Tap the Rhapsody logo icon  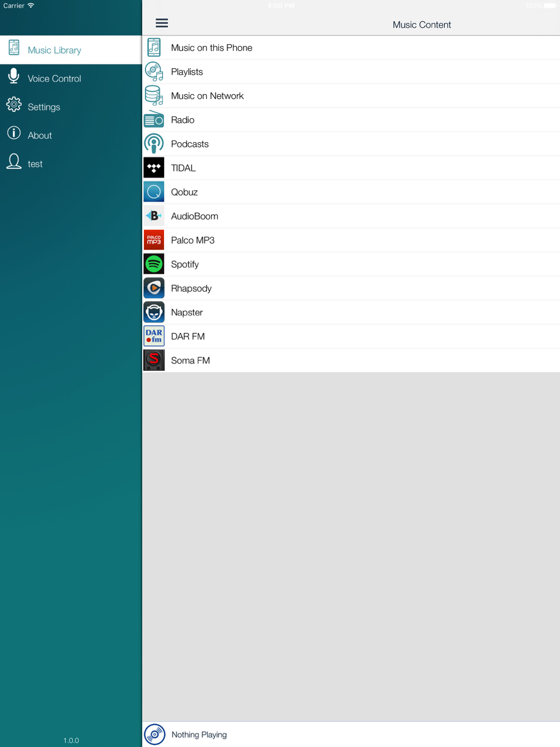pos(154,288)
